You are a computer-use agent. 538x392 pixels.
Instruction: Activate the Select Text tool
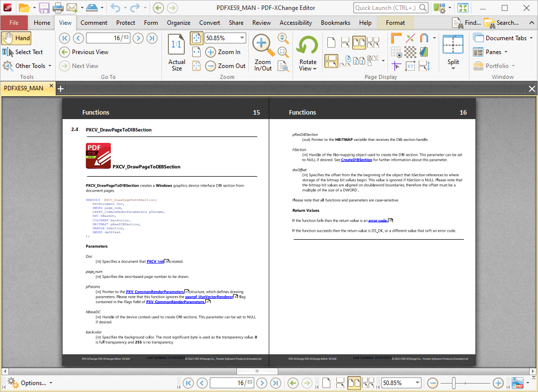tap(23, 52)
